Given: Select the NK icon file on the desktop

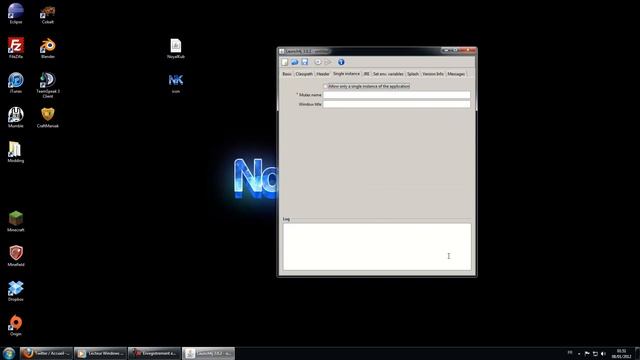Looking at the screenshot, I should point(176,83).
